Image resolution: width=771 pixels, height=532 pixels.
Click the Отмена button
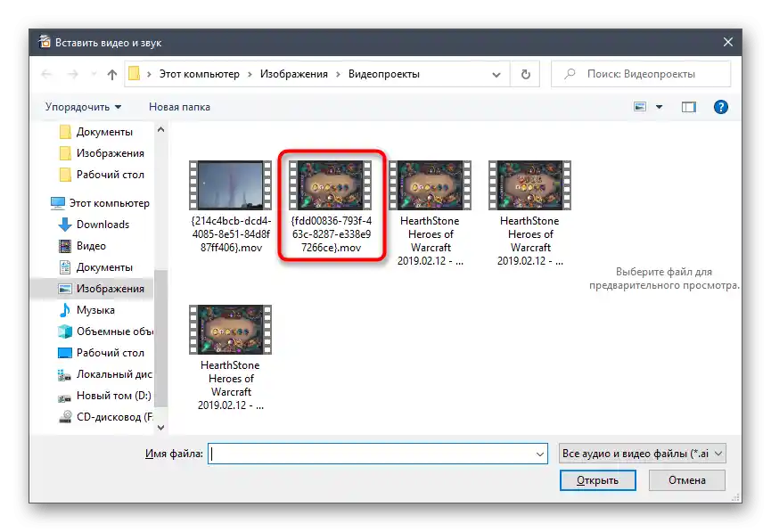click(x=687, y=480)
